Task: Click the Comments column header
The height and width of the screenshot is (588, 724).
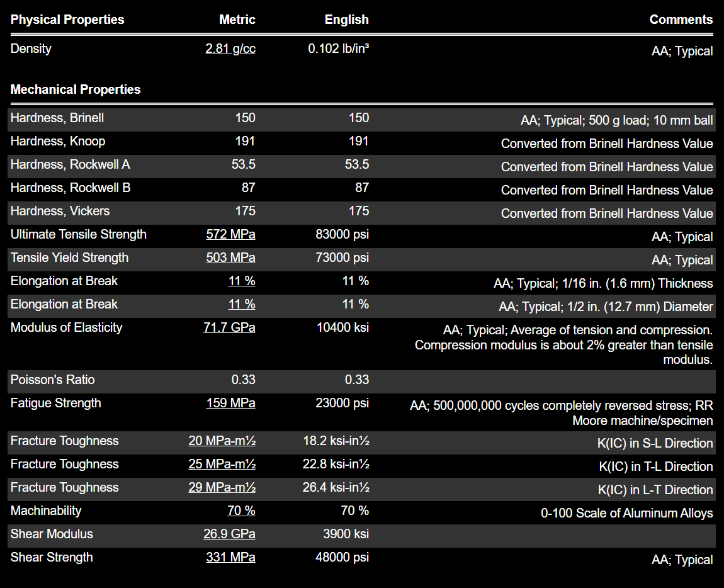Action: (681, 20)
